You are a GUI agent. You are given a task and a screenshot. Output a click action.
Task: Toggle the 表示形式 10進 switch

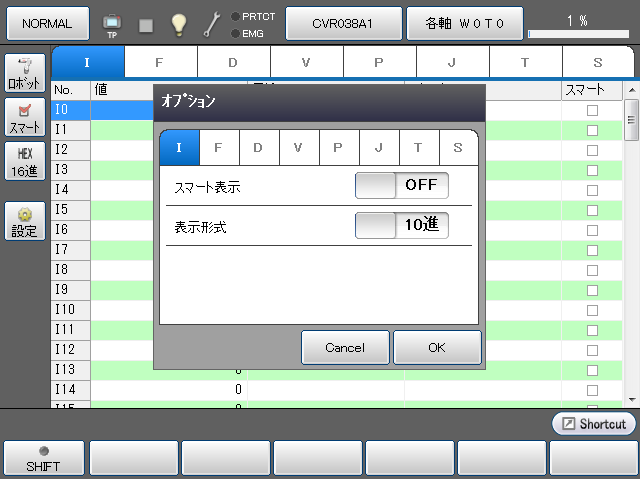401,226
